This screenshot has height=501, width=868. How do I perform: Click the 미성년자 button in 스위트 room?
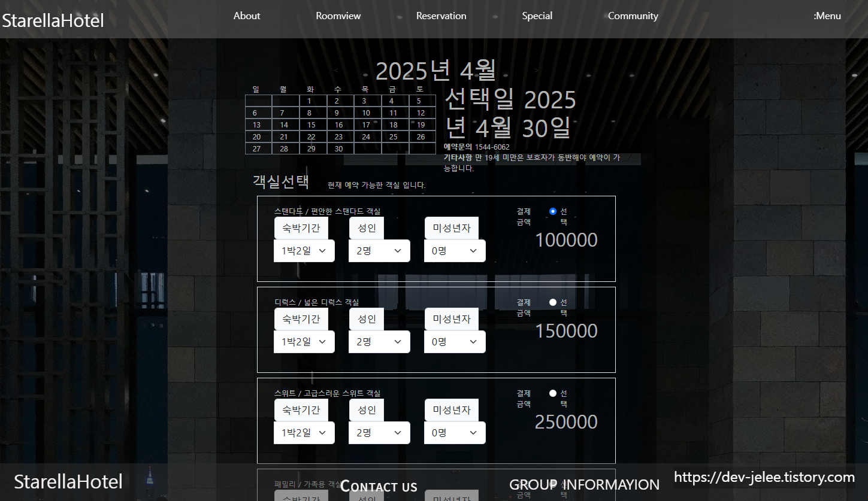click(452, 410)
